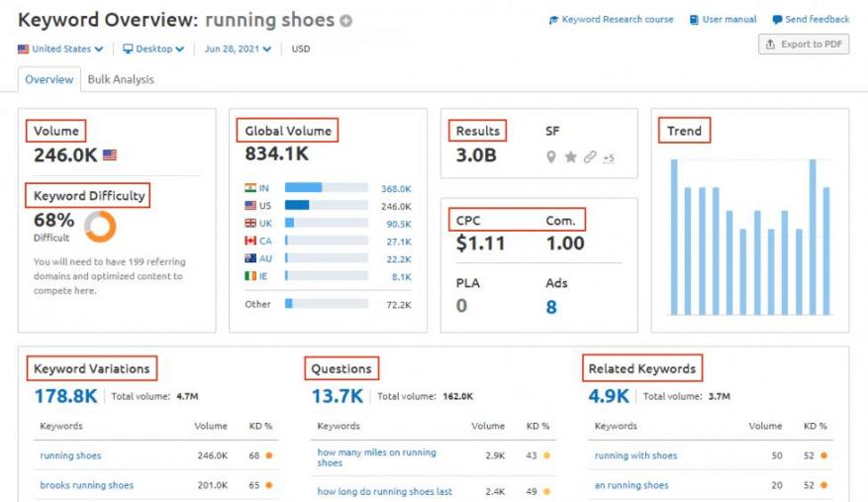
Task: Click the location pin SERP feature icon
Action: [x=551, y=156]
